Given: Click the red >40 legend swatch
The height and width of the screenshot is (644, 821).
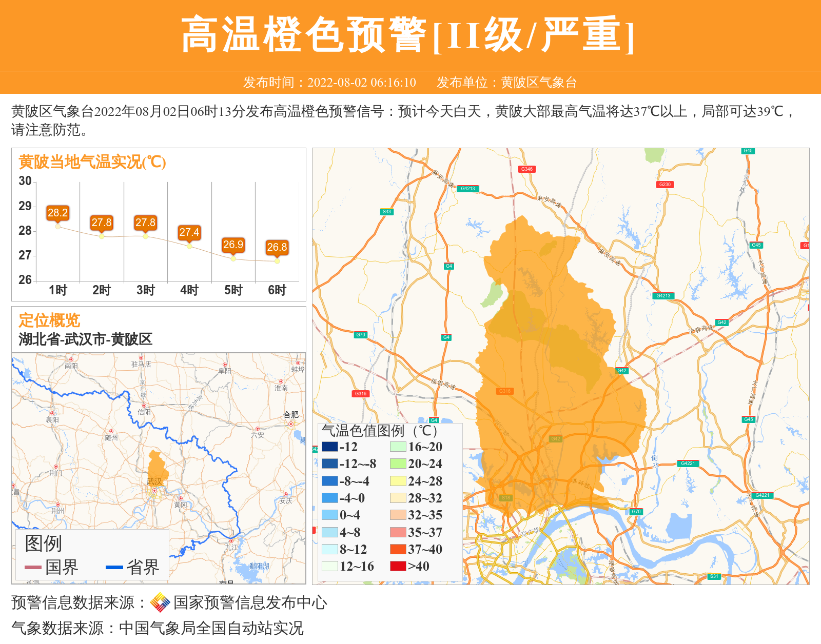Looking at the screenshot, I should coord(398,566).
